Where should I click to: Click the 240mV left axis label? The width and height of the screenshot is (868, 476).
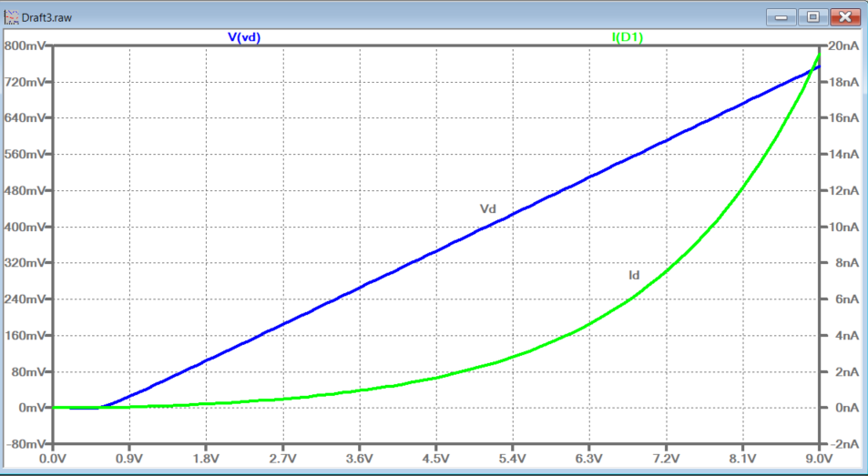click(25, 299)
